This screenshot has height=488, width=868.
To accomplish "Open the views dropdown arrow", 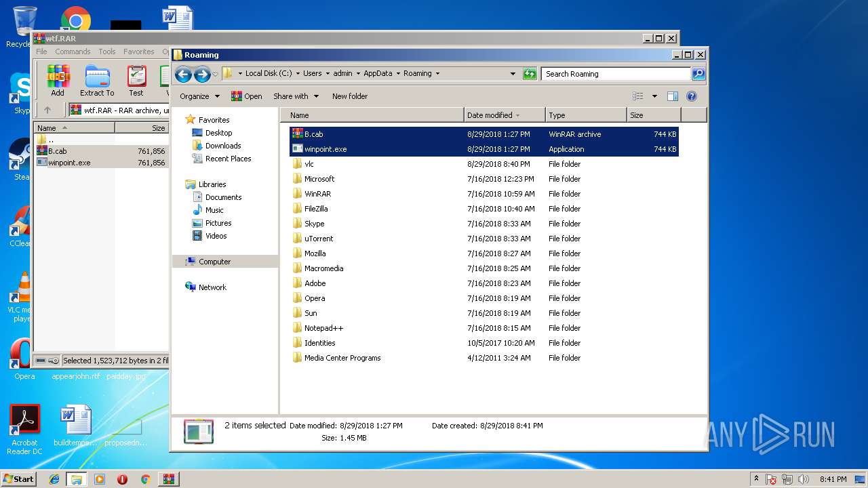I will (x=654, y=96).
